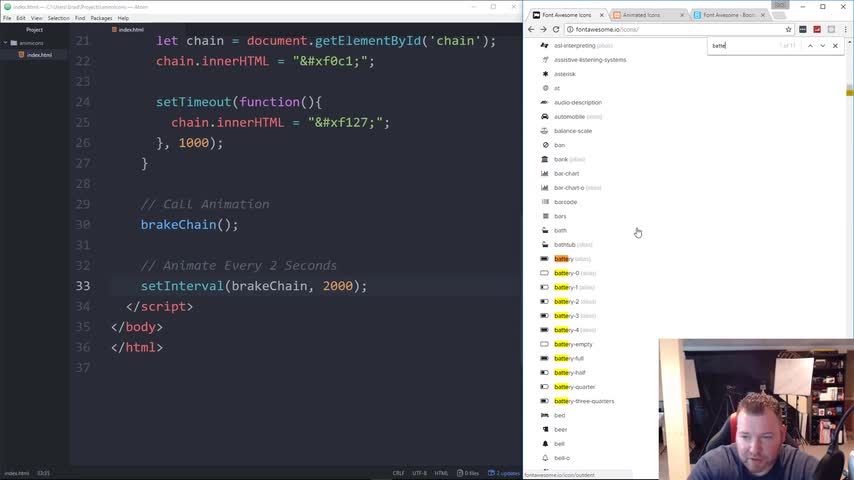This screenshot has width=854, height=480.
Task: Go back in the browser
Action: tap(531, 29)
